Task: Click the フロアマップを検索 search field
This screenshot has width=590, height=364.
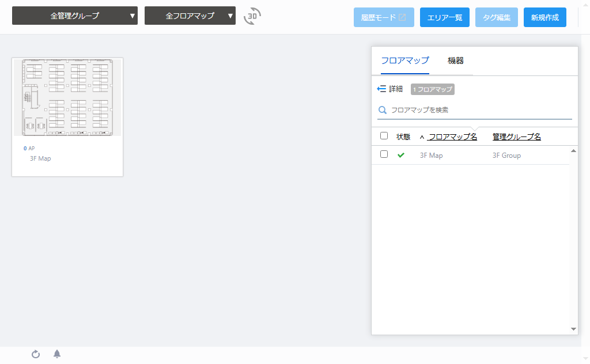Action: 475,110
